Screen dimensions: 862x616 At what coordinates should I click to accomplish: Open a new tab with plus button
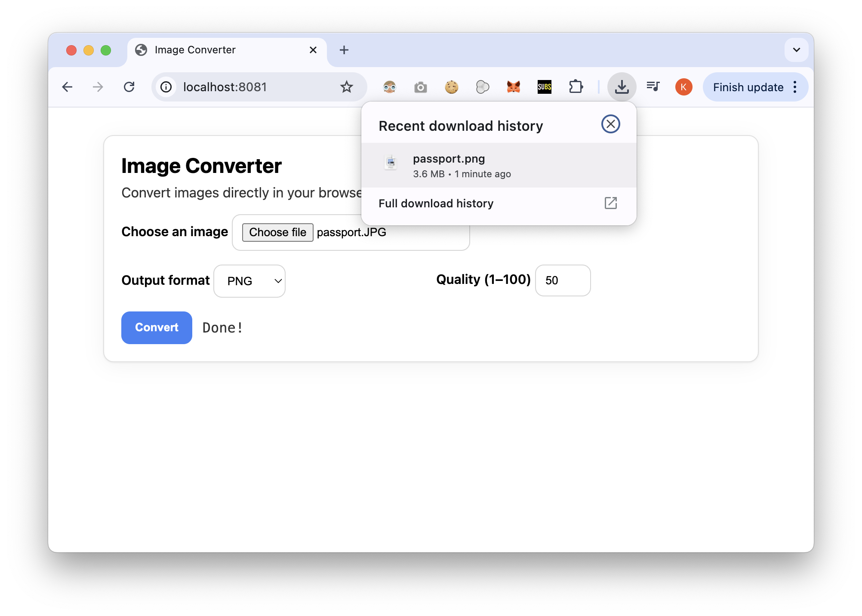(344, 50)
